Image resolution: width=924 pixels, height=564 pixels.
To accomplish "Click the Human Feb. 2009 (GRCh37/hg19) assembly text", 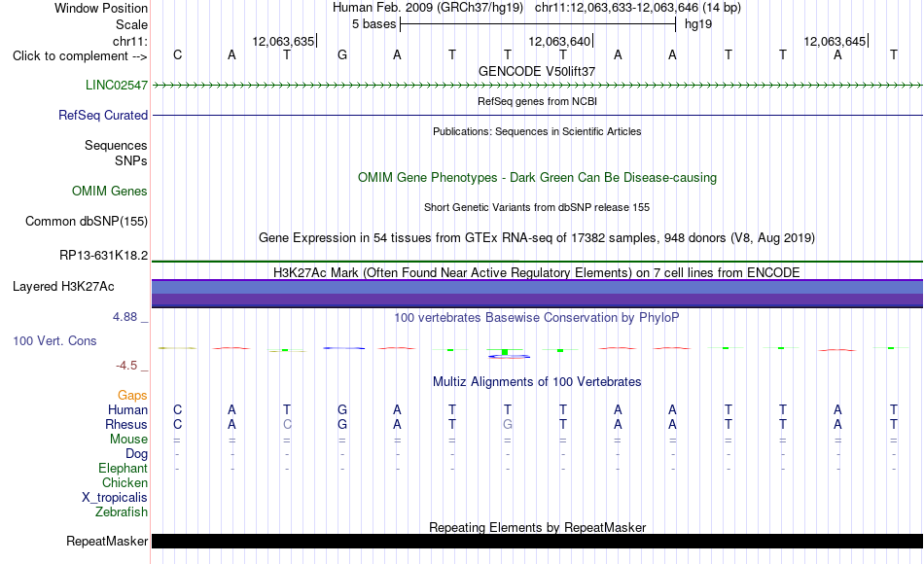I will pos(428,8).
